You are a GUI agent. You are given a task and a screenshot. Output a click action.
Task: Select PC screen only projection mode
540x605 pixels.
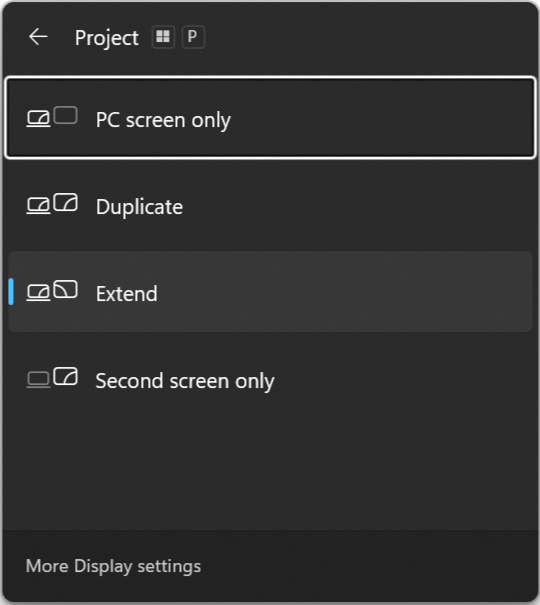270,118
